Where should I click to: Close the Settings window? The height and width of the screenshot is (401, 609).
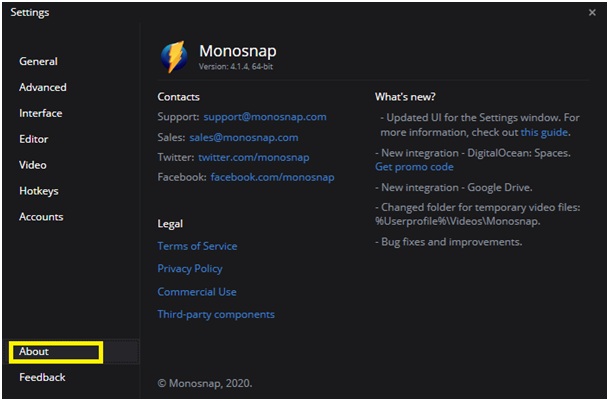[592, 12]
